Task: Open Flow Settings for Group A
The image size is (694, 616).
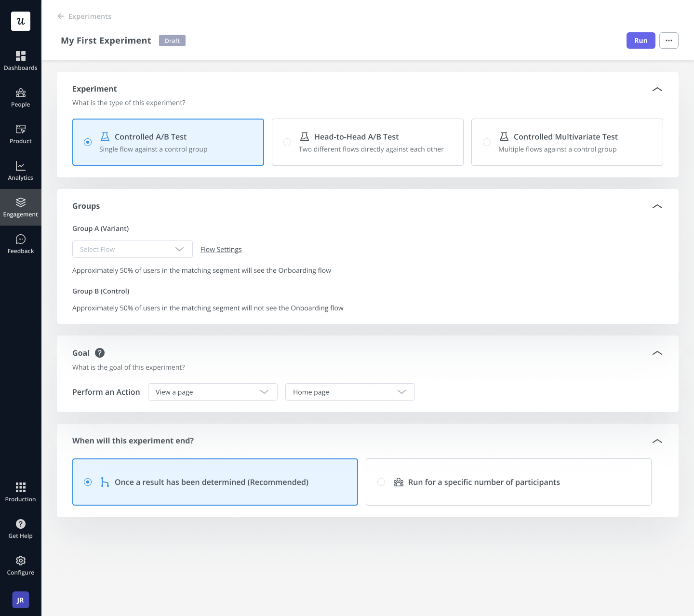Action: pos(221,249)
